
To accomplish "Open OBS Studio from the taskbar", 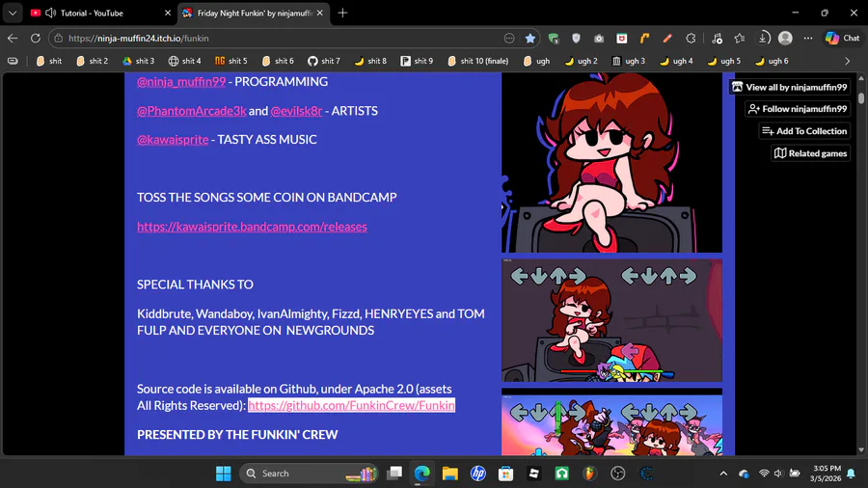I will coord(618,474).
